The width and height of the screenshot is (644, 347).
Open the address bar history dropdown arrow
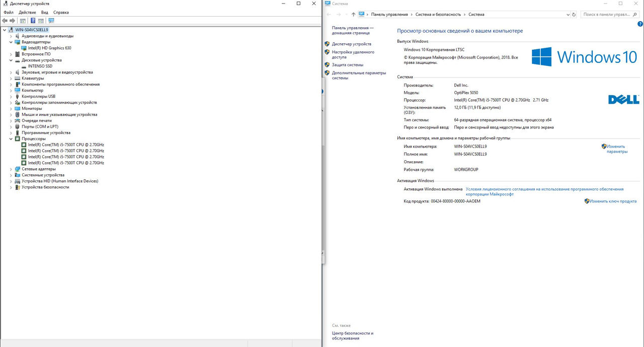[x=568, y=15]
